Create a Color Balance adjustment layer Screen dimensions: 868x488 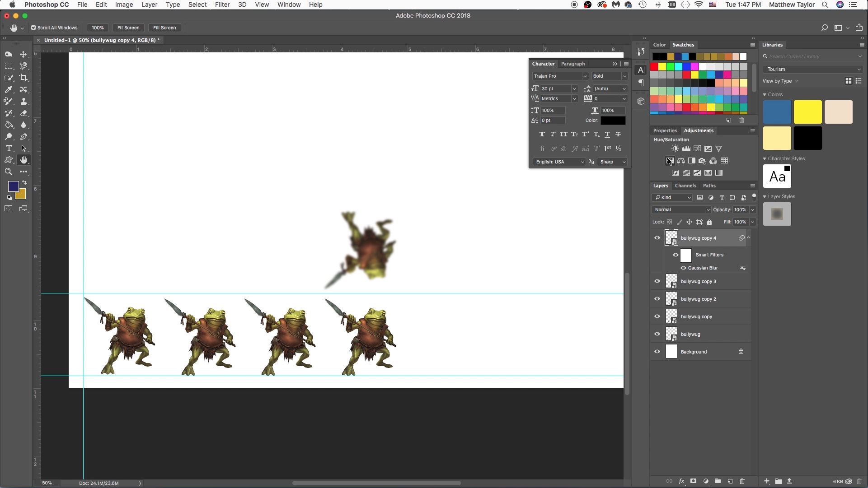coord(681,161)
